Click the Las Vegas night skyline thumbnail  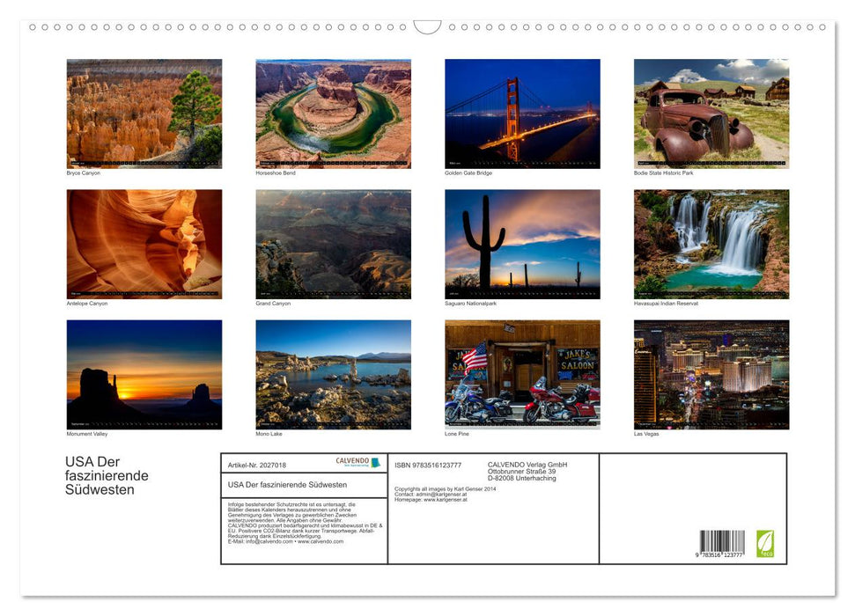[x=711, y=374]
